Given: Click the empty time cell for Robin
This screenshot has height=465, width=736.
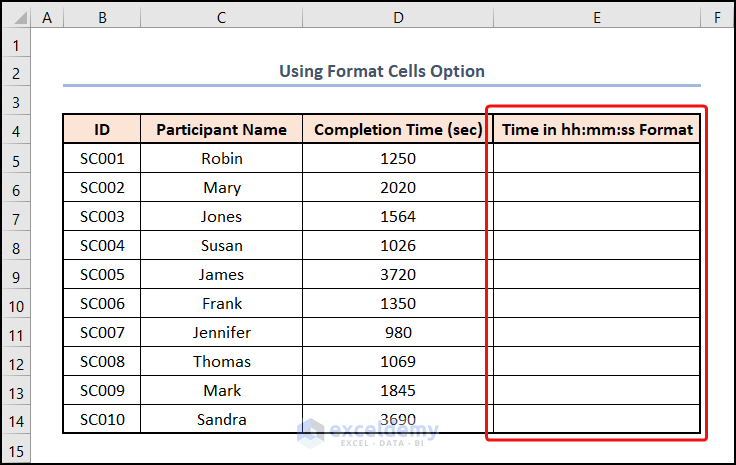Looking at the screenshot, I should point(597,159).
